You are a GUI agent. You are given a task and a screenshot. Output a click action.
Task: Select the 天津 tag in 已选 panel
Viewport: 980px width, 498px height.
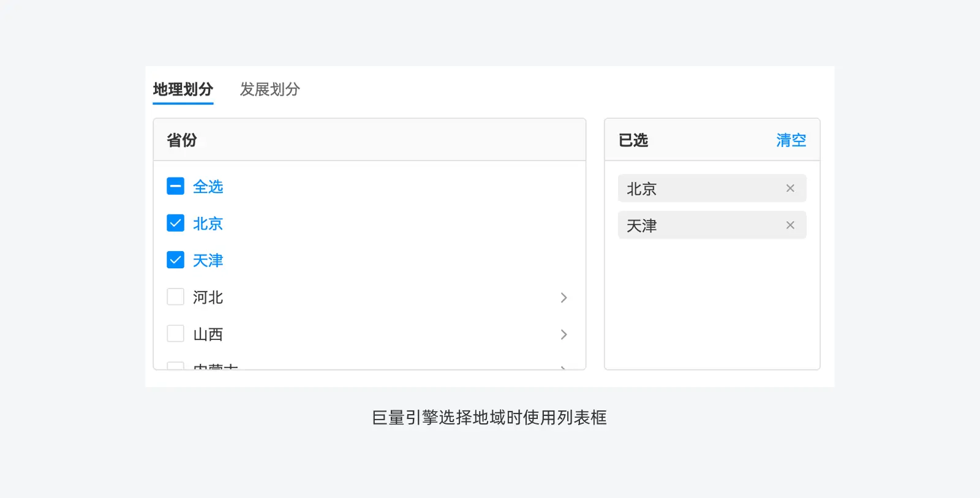tap(712, 225)
